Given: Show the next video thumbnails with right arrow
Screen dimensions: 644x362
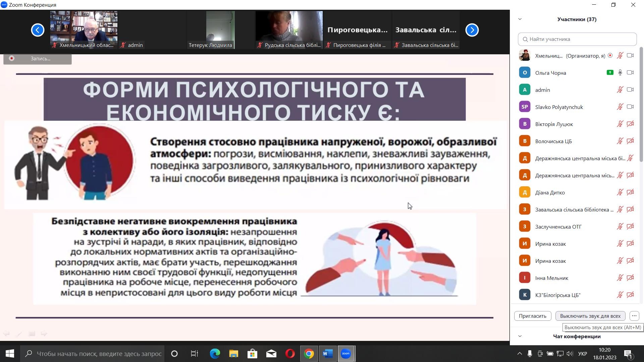Looking at the screenshot, I should [472, 30].
